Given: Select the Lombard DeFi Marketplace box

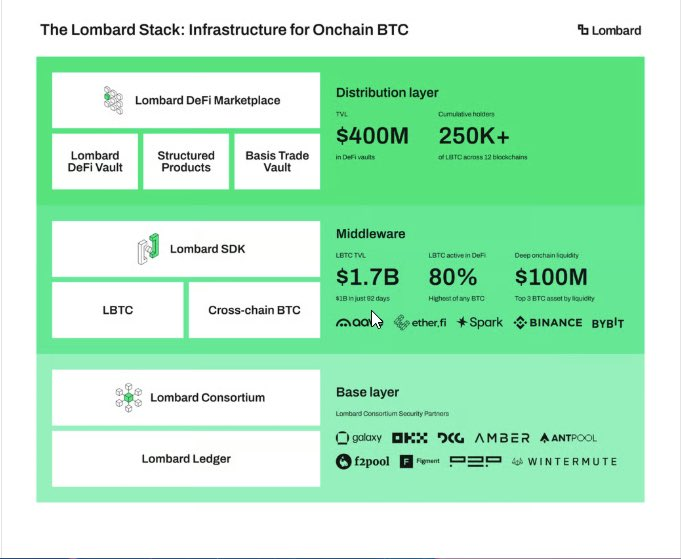Looking at the screenshot, I should point(186,100).
